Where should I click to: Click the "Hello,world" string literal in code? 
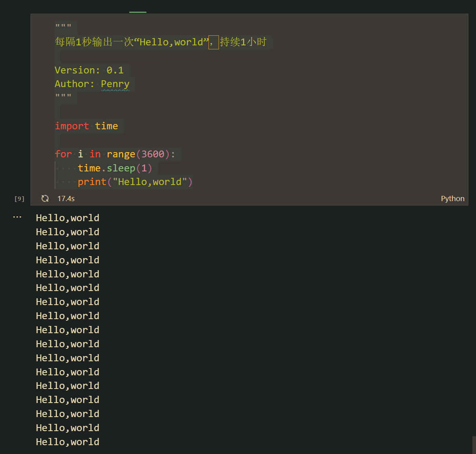pyautogui.click(x=150, y=182)
